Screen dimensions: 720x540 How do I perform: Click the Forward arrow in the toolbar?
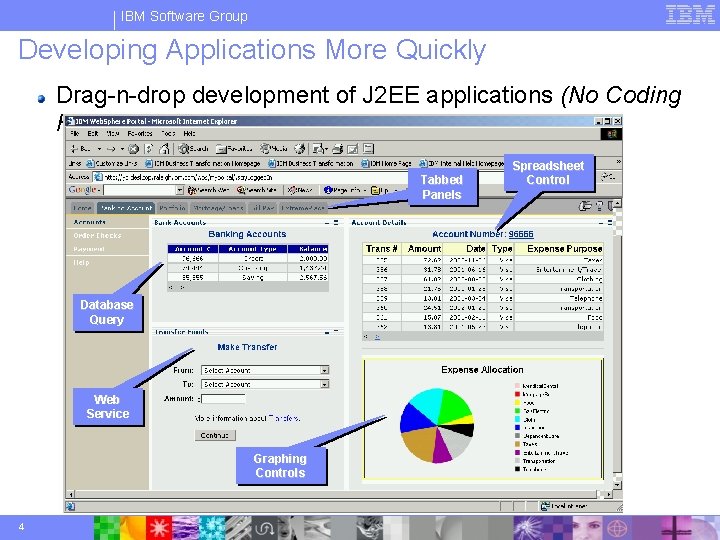(111, 149)
